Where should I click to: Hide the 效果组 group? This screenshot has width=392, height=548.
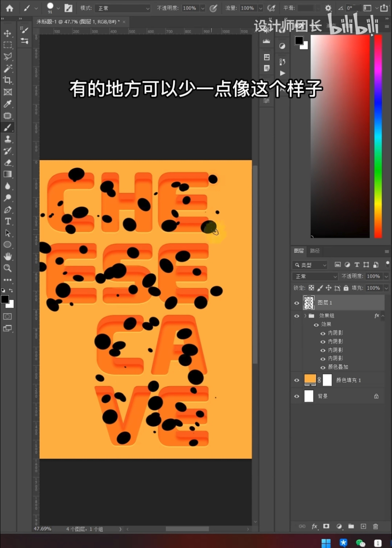tap(297, 316)
